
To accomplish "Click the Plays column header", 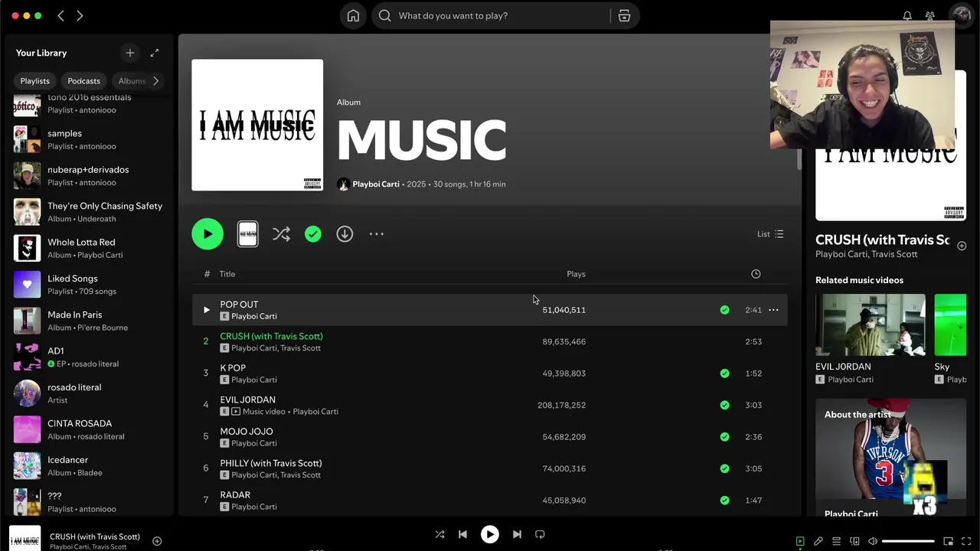I will click(576, 274).
